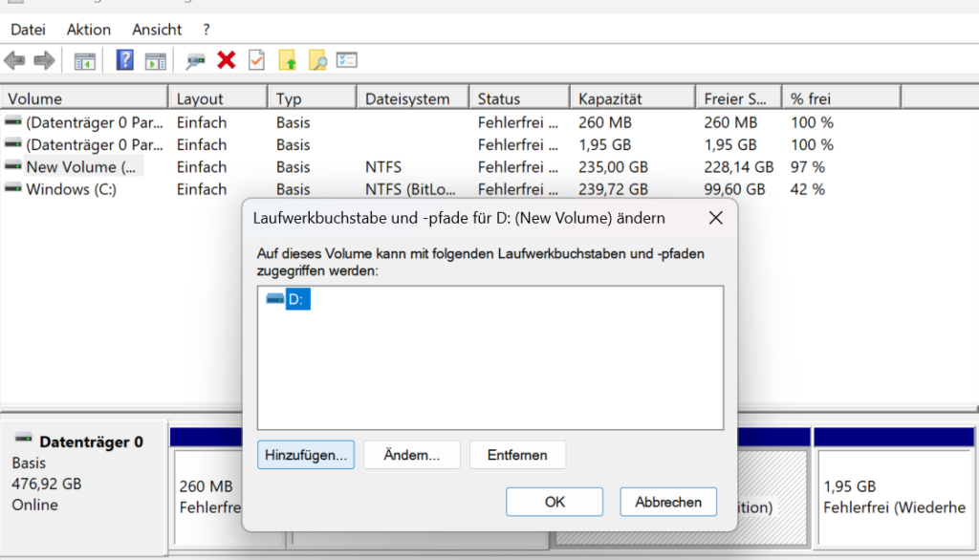Click the checklist settings icon in toolbar
The width and height of the screenshot is (979, 560).
pos(347,61)
